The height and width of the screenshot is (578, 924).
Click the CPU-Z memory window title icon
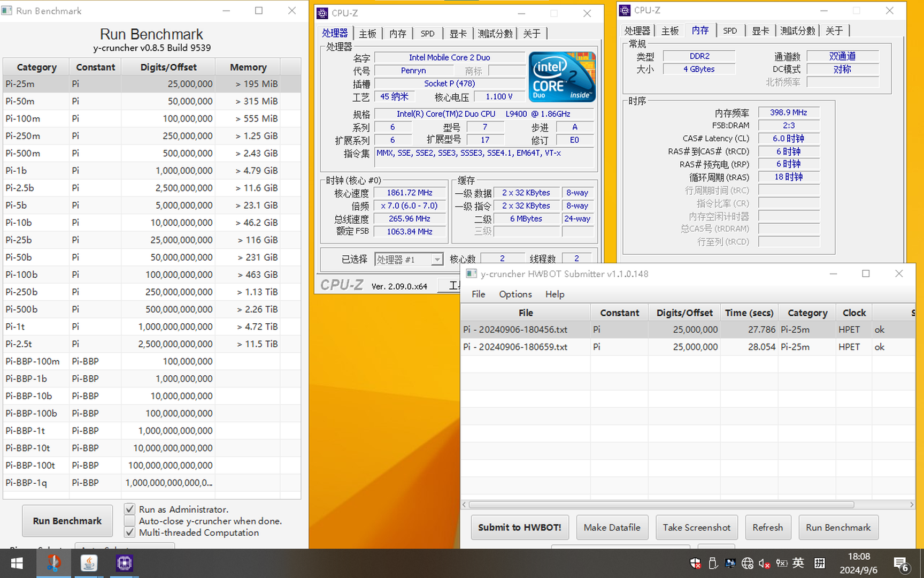point(625,10)
